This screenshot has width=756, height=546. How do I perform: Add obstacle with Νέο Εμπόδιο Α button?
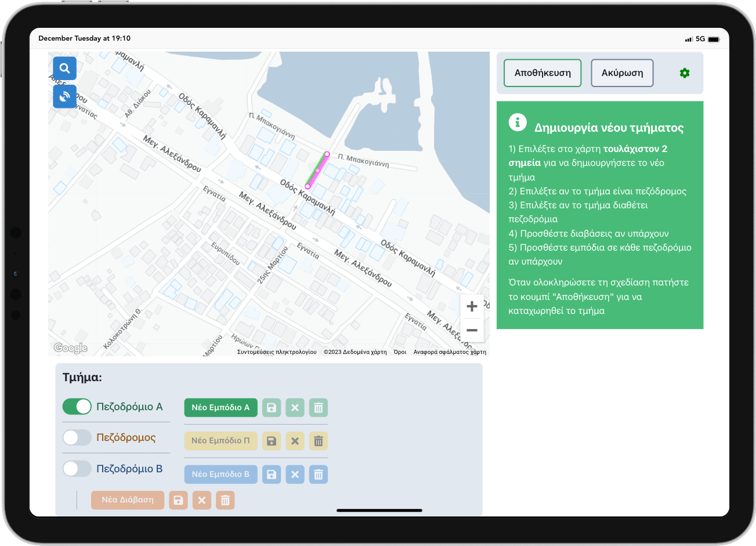pyautogui.click(x=220, y=407)
